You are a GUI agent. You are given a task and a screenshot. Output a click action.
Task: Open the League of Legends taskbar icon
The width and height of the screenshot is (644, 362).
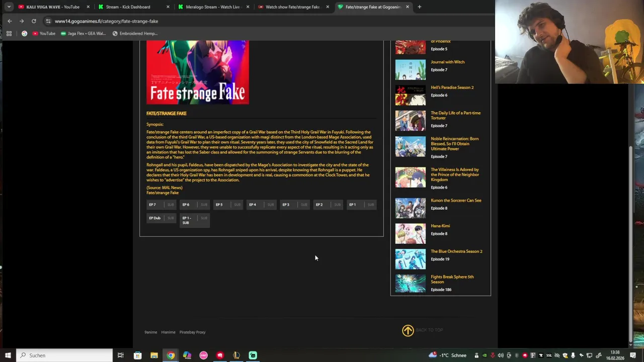(x=236, y=355)
